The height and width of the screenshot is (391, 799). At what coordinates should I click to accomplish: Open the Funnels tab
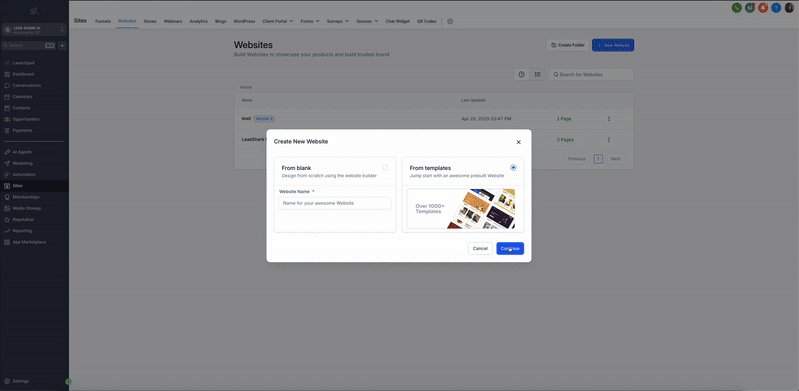coord(103,21)
